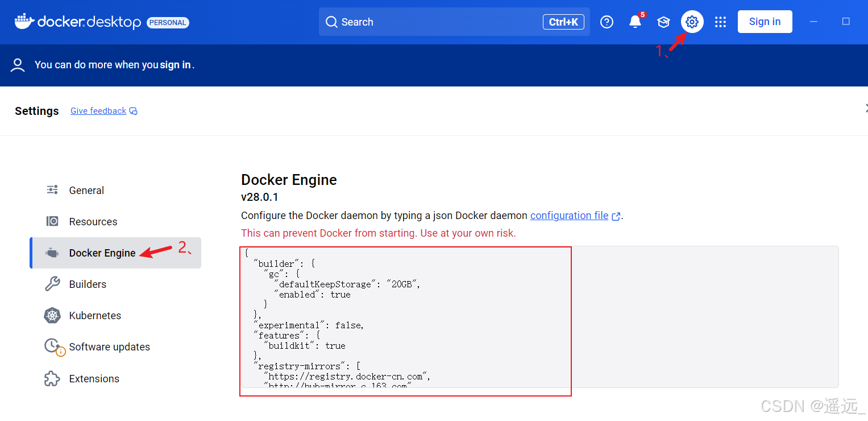Image resolution: width=868 pixels, height=421 pixels.
Task: Open Settings via the gear icon
Action: [692, 22]
